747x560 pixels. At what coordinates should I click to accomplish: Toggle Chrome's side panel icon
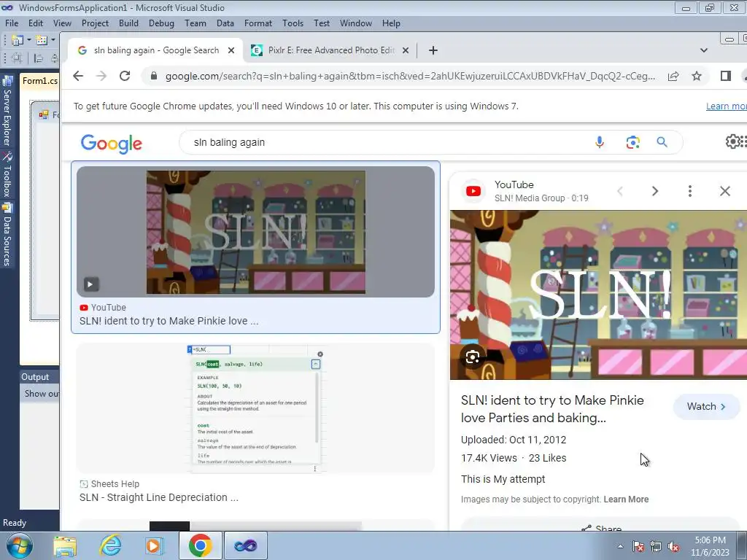pyautogui.click(x=726, y=76)
